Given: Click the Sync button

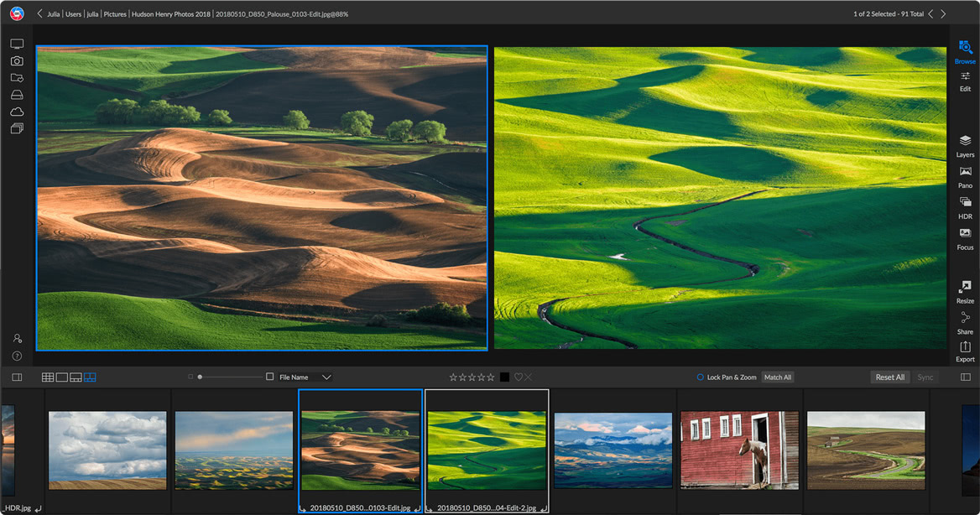Looking at the screenshot, I should click(x=925, y=377).
